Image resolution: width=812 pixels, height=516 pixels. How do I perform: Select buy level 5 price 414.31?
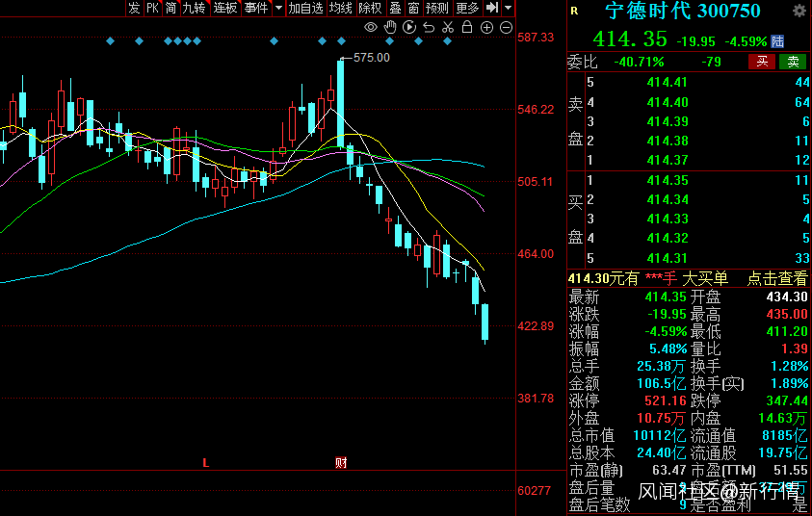667,258
